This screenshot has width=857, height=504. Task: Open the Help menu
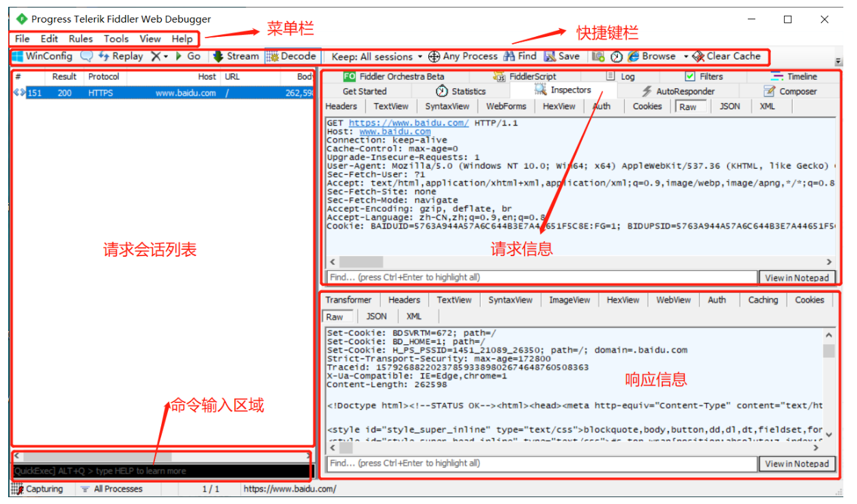click(182, 39)
